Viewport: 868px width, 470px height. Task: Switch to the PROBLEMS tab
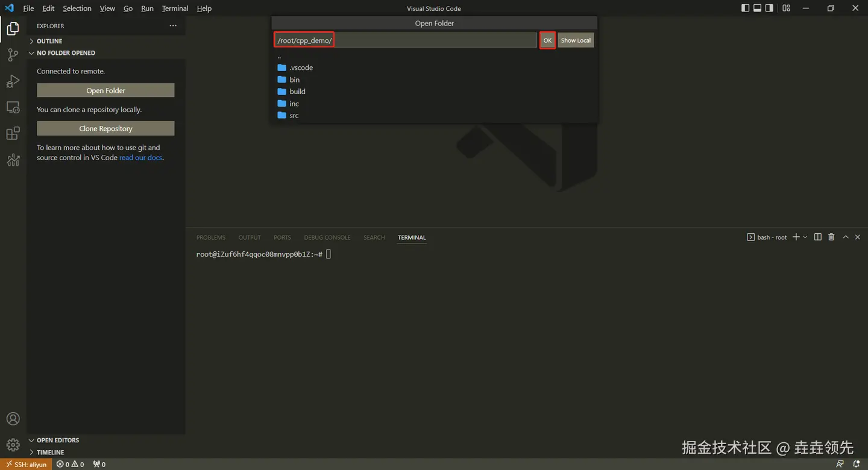211,237
